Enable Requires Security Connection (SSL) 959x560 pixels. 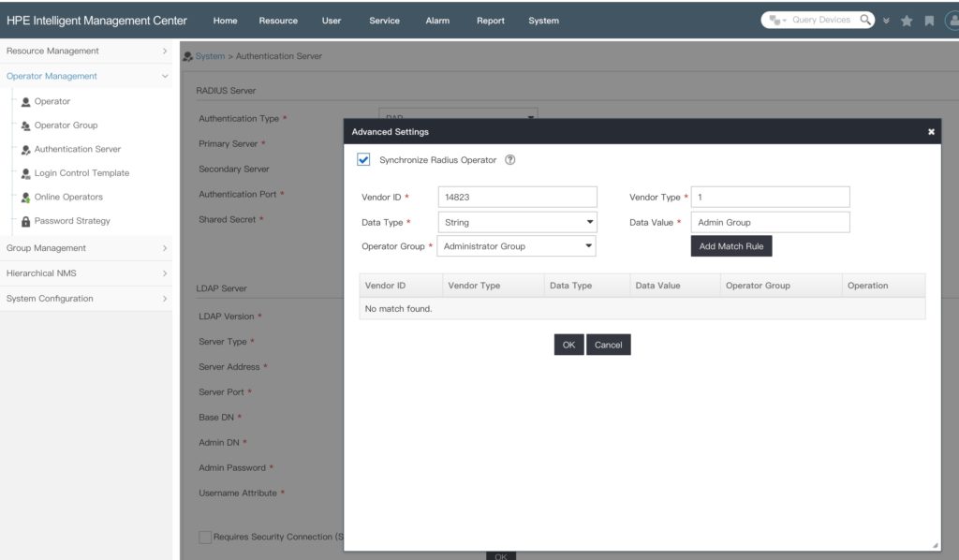204,536
